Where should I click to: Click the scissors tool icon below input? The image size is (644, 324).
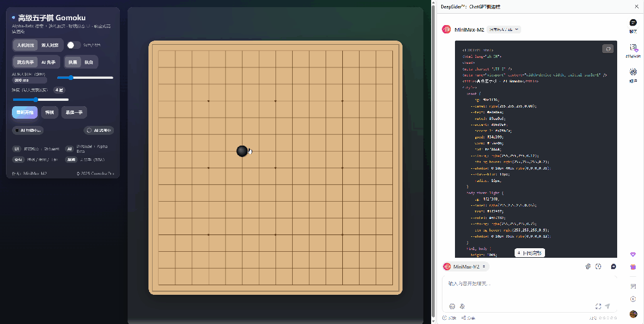[463, 306]
